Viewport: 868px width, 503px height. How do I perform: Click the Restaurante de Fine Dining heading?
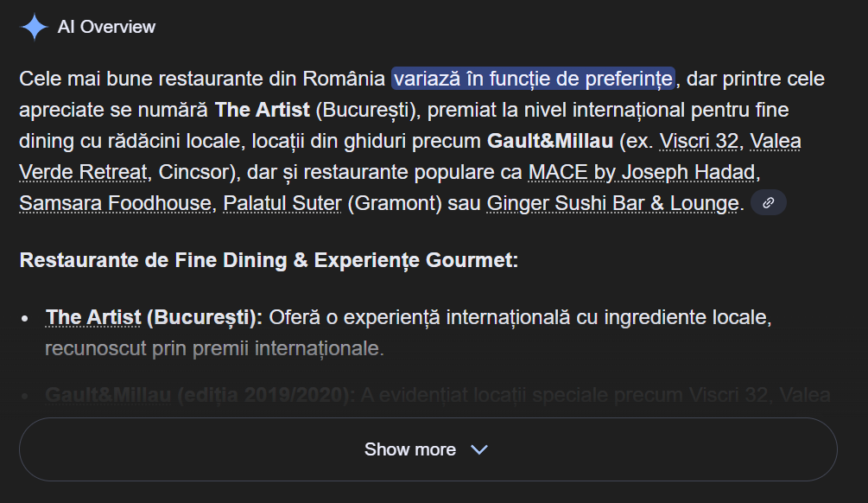point(269,259)
